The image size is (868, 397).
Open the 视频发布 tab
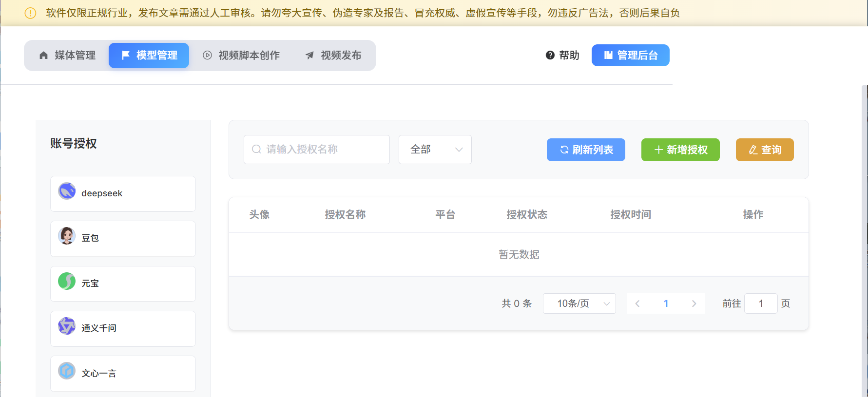[x=333, y=56]
